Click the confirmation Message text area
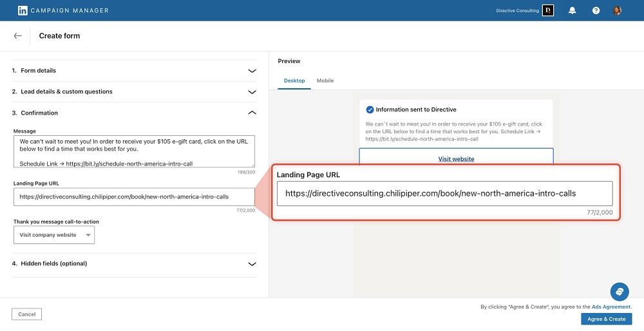This screenshot has height=331, width=644. (133, 151)
